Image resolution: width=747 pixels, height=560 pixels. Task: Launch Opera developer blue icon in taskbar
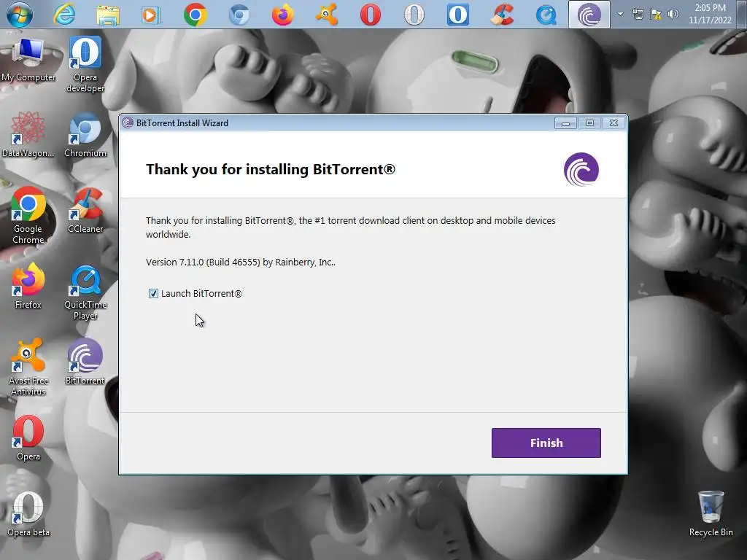458,15
